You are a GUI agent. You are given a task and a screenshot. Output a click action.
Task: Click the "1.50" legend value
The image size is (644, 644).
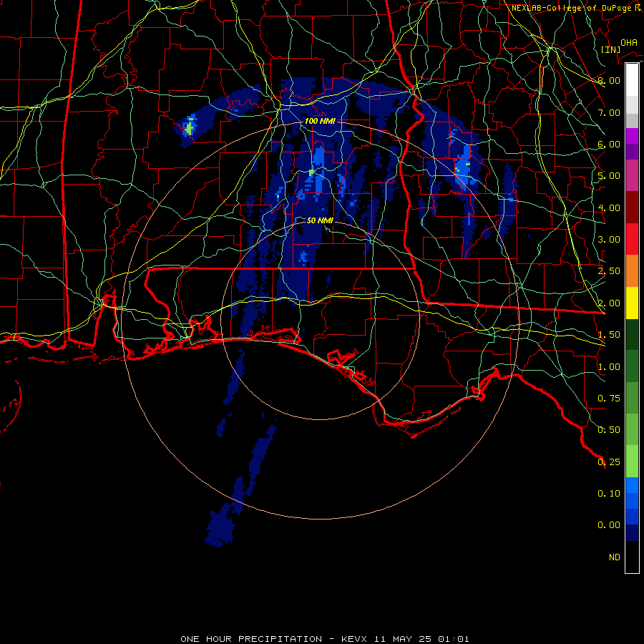tap(609, 335)
